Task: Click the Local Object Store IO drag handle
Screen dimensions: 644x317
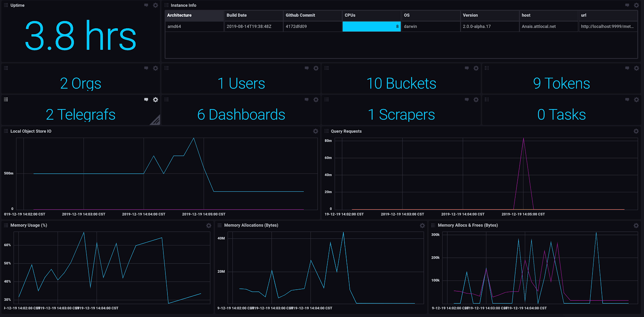Action: [x=6, y=131]
